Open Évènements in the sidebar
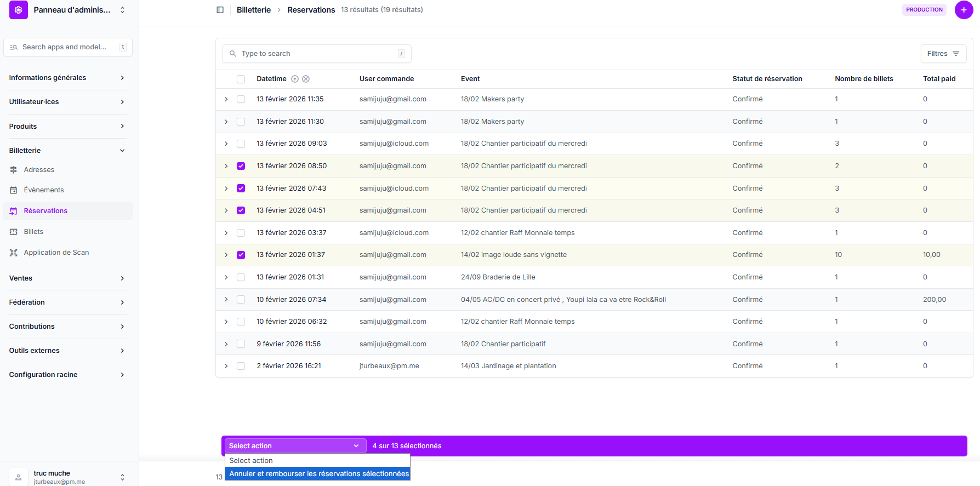980x486 pixels. [x=43, y=190]
